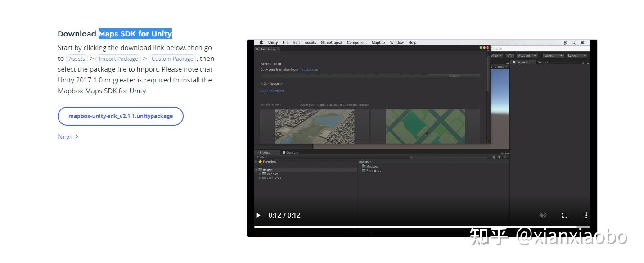Go to the Next step link
The height and width of the screenshot is (263, 644).
(68, 137)
